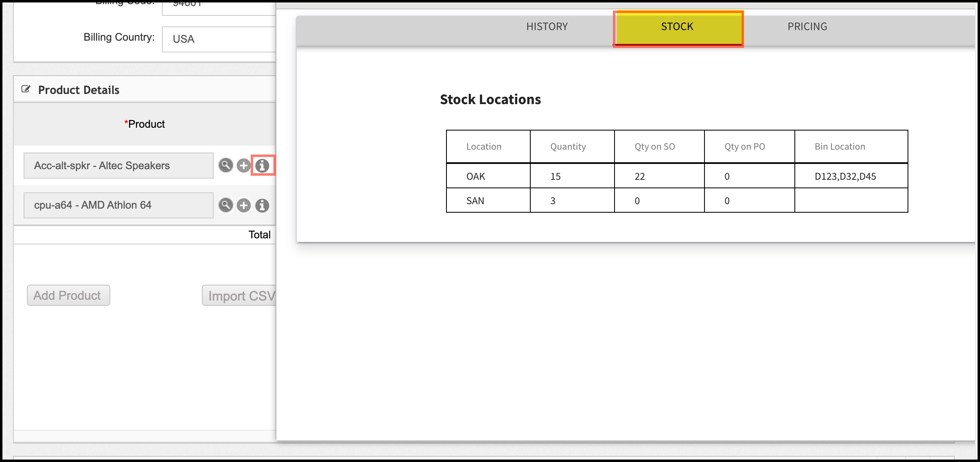Click the Import CSV button
The height and width of the screenshot is (462, 980).
[240, 296]
